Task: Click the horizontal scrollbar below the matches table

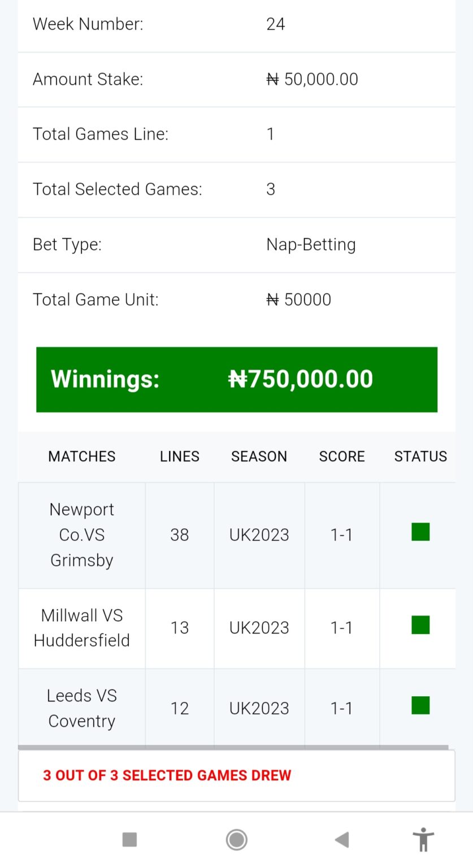Action: 233,747
